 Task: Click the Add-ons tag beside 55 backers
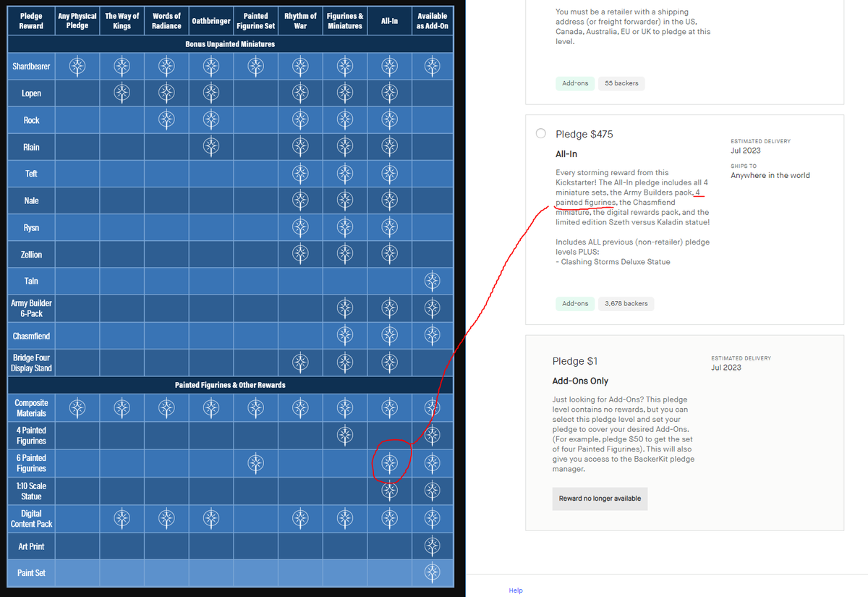click(575, 83)
